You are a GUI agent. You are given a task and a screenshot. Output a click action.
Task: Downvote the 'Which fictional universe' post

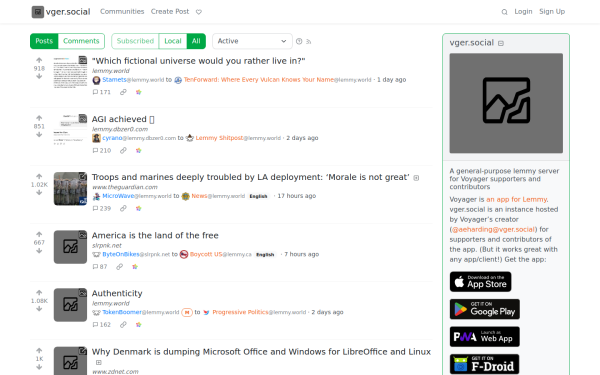39,77
